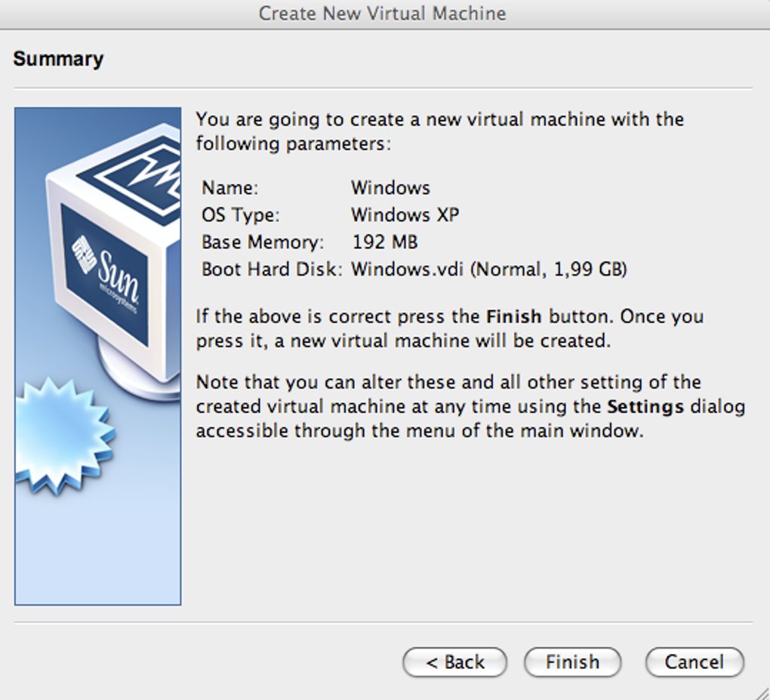The width and height of the screenshot is (770, 700).
Task: Select the "Windows XP" OS type value
Action: click(405, 215)
